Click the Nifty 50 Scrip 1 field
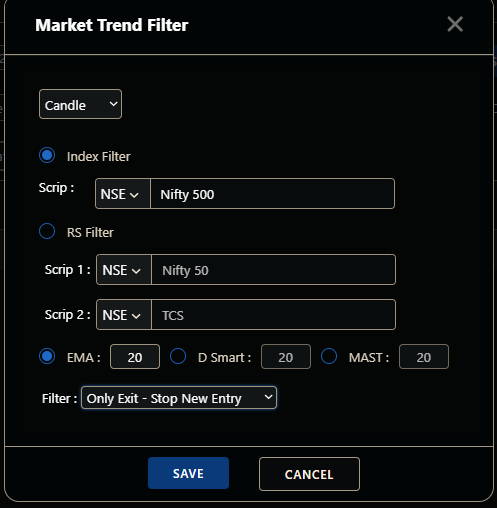The height and width of the screenshot is (508, 497). coord(273,270)
